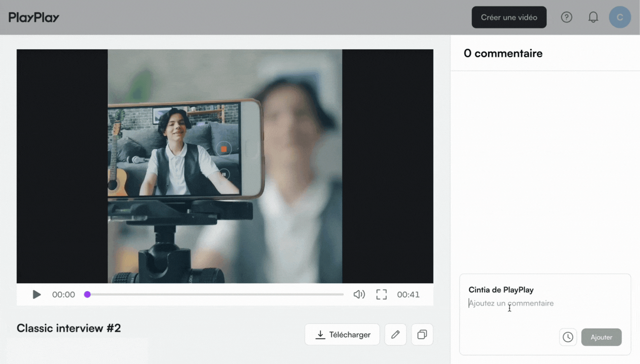The height and width of the screenshot is (364, 640).
Task: Click the Classic interview #2 title
Action: [x=69, y=328]
